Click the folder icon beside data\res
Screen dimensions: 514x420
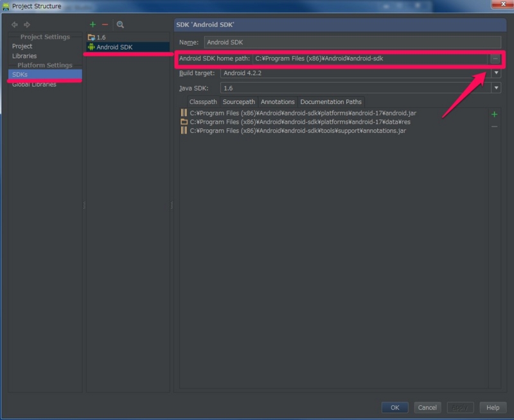pos(184,122)
